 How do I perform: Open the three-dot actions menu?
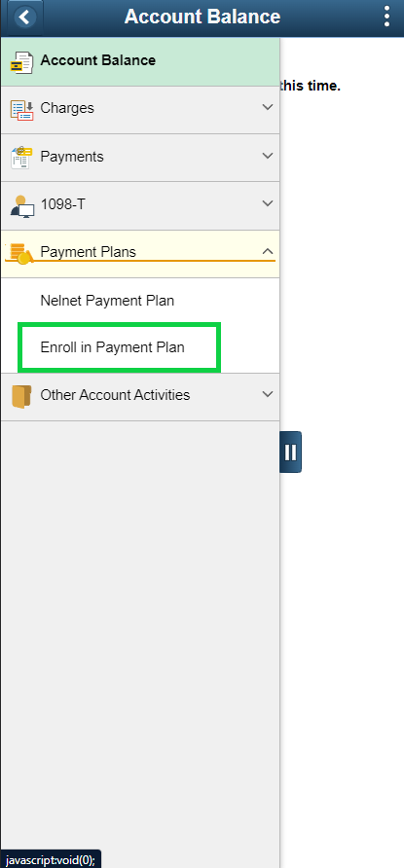pos(386,17)
